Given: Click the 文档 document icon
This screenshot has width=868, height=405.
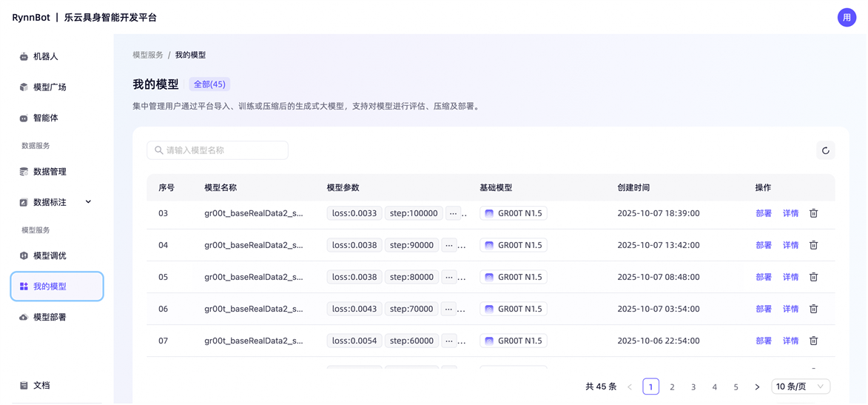Looking at the screenshot, I should (x=24, y=385).
